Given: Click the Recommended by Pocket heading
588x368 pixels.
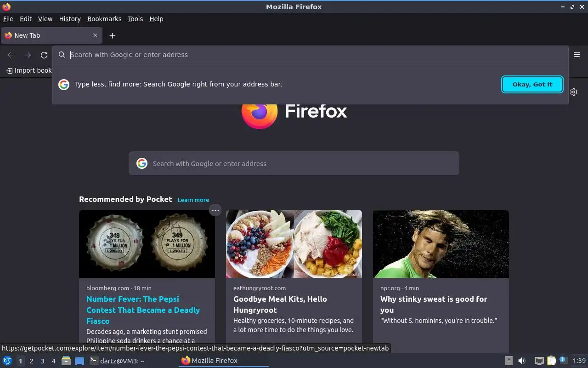Looking at the screenshot, I should pyautogui.click(x=125, y=199).
